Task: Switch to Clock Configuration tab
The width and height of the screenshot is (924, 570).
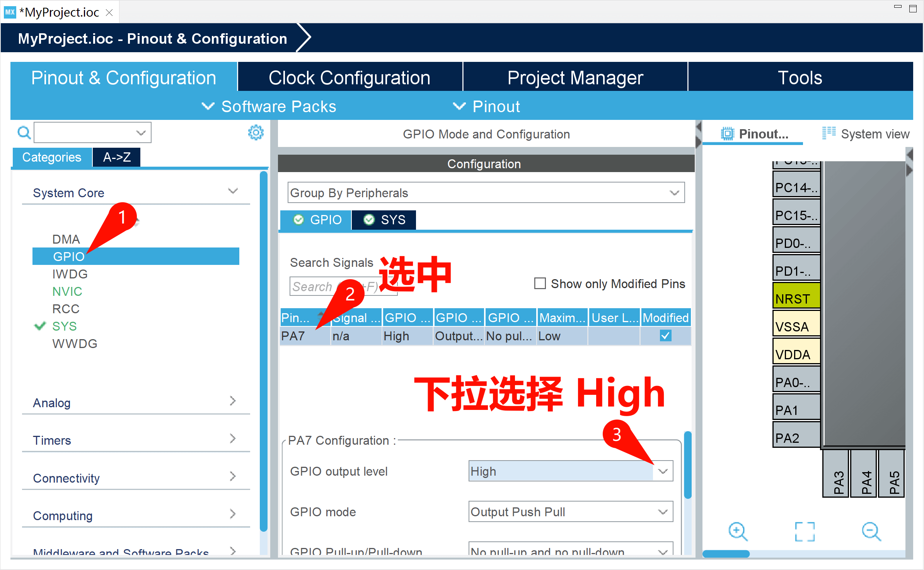Action: (x=349, y=78)
